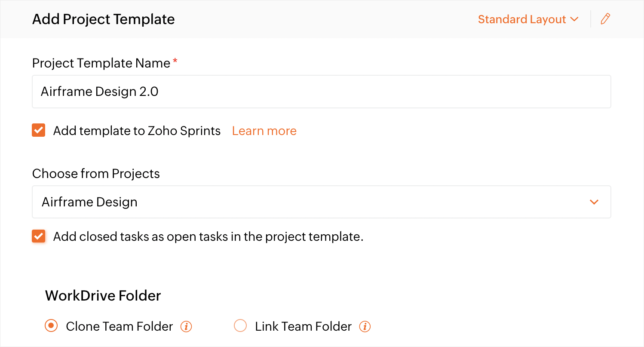Click info icon beside Link Team Folder
The image size is (644, 347).
pos(365,327)
